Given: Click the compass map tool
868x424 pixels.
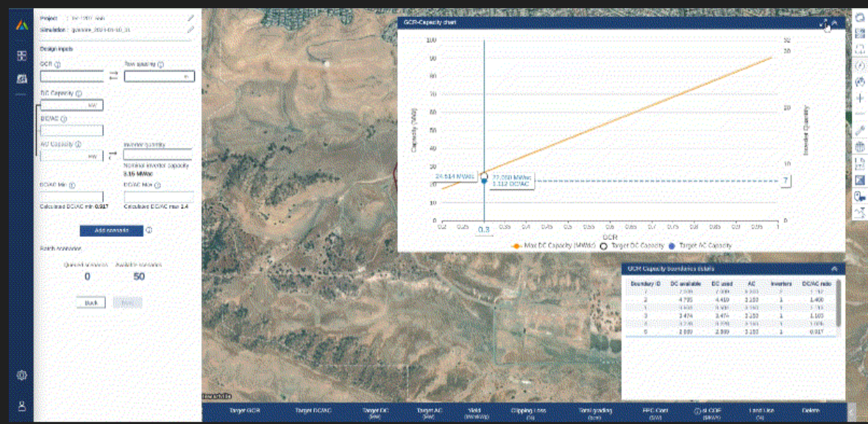Looking at the screenshot, I should point(860,66).
